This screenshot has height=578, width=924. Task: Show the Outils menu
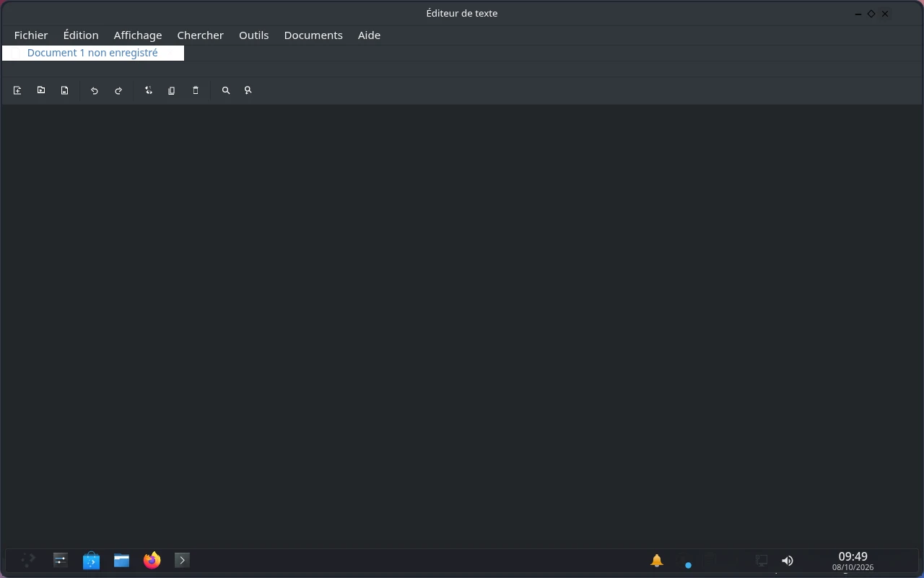(x=254, y=35)
